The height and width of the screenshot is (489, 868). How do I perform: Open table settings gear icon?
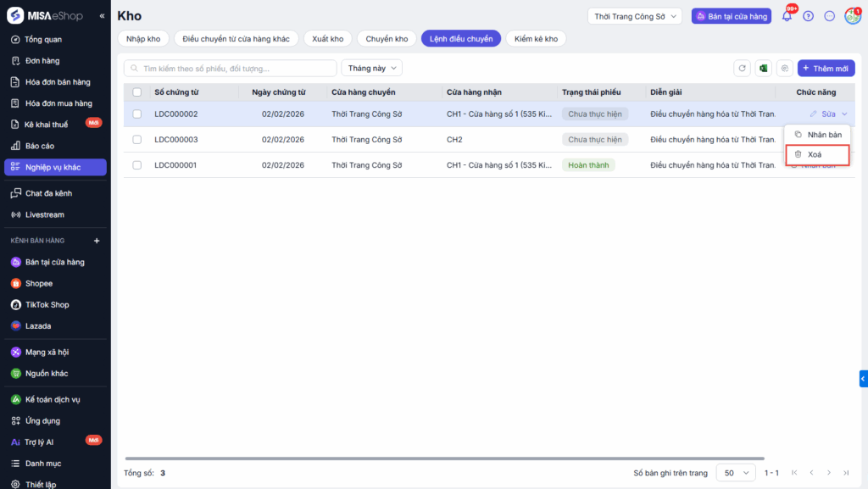(x=785, y=69)
